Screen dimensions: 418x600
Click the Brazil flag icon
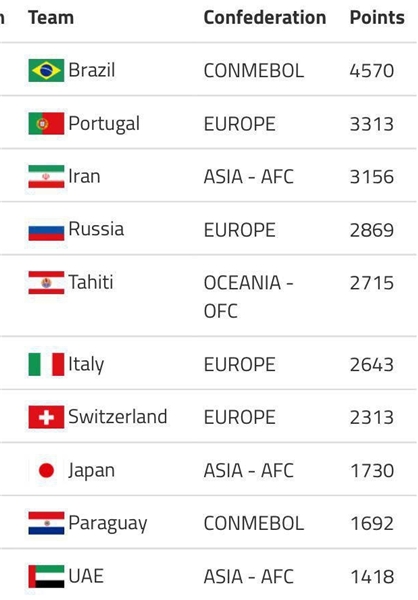pos(46,70)
